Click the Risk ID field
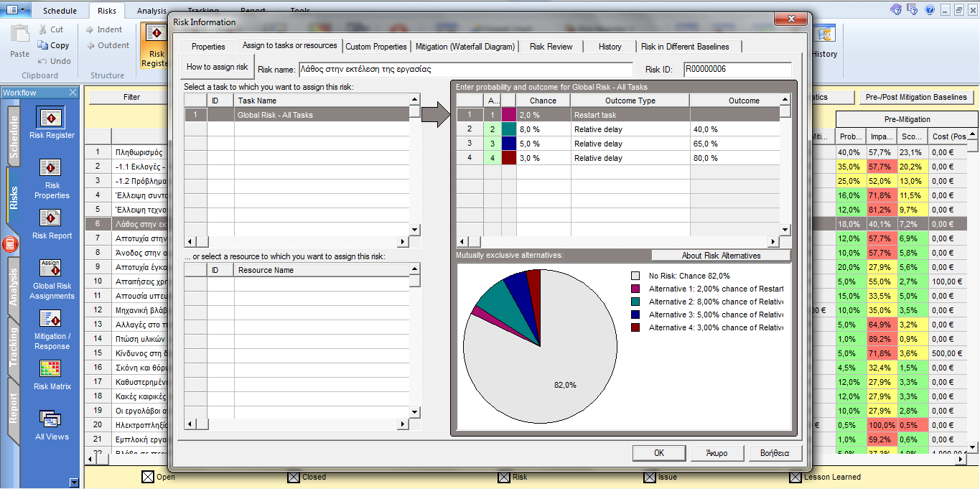This screenshot has height=489, width=980. tap(737, 70)
